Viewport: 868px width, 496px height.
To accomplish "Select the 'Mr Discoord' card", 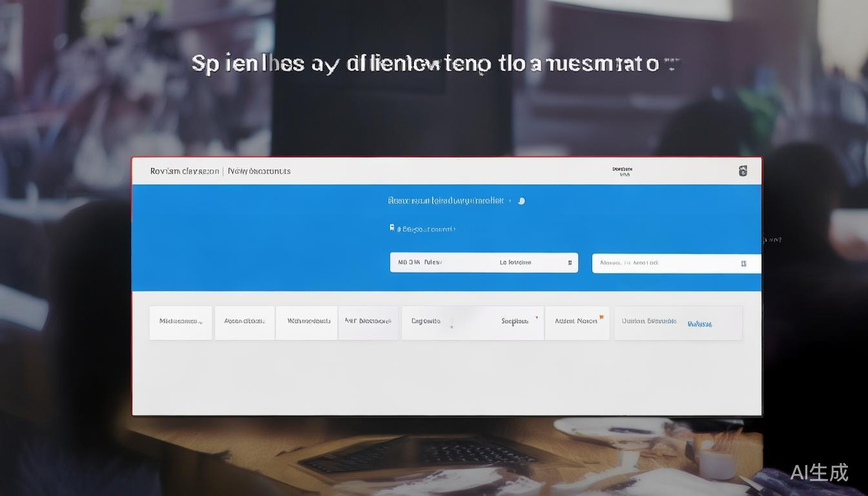I will pyautogui.click(x=368, y=322).
